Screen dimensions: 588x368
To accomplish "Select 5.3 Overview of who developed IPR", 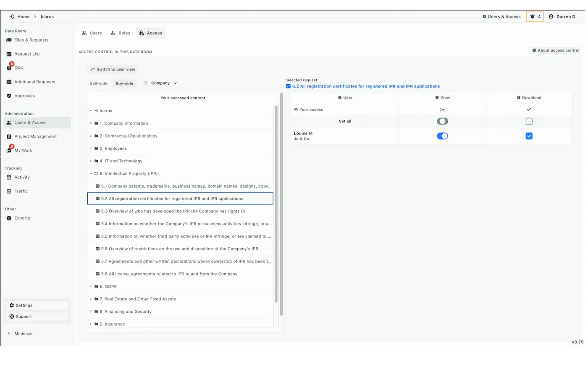I will (x=180, y=211).
